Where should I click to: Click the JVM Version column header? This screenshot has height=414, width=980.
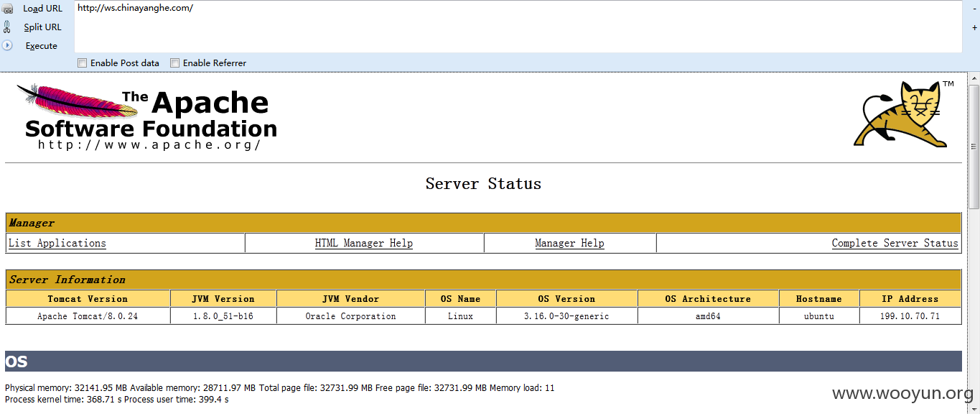pyautogui.click(x=223, y=299)
